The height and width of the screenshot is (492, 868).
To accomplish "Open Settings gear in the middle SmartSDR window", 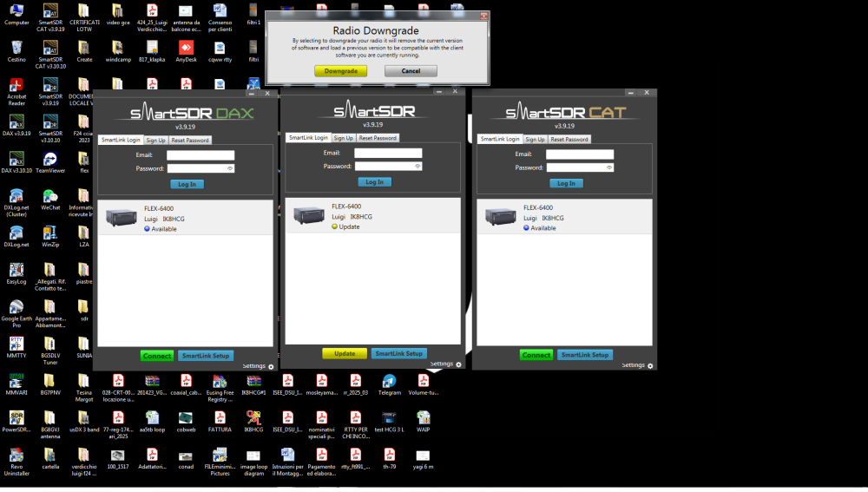I will pyautogui.click(x=458, y=364).
